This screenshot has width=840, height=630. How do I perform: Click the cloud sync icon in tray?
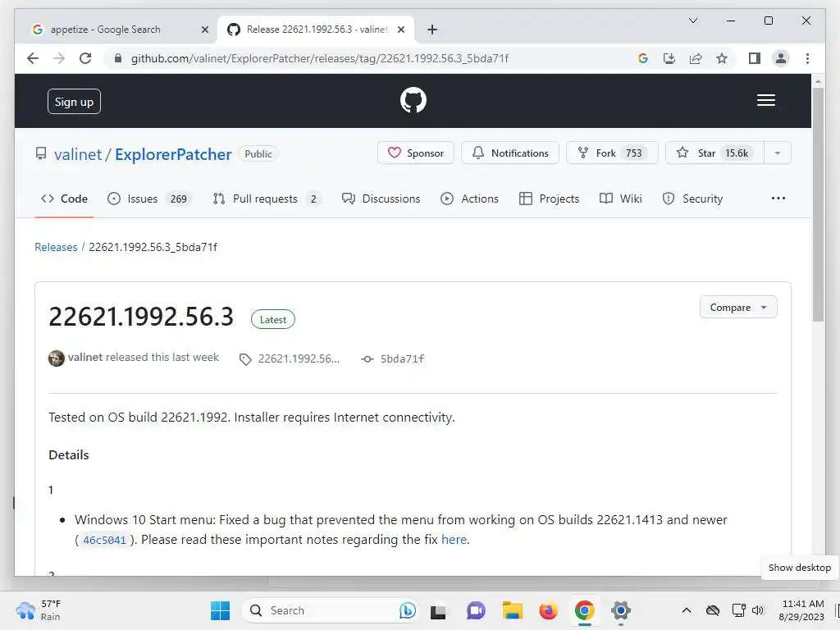point(713,610)
